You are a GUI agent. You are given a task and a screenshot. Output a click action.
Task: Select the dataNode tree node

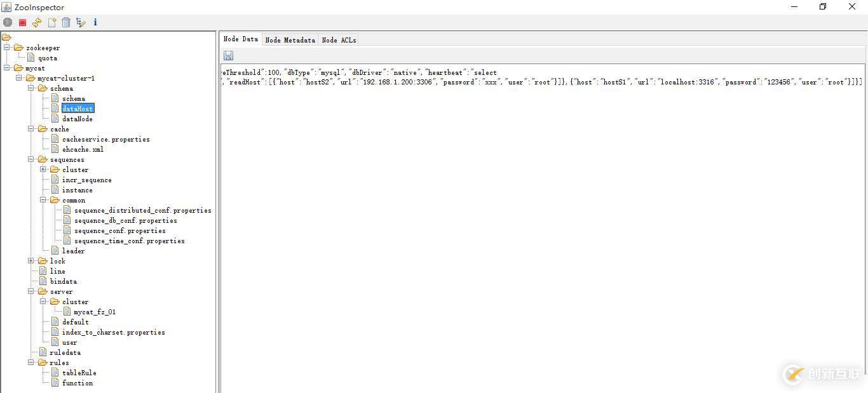tap(78, 119)
